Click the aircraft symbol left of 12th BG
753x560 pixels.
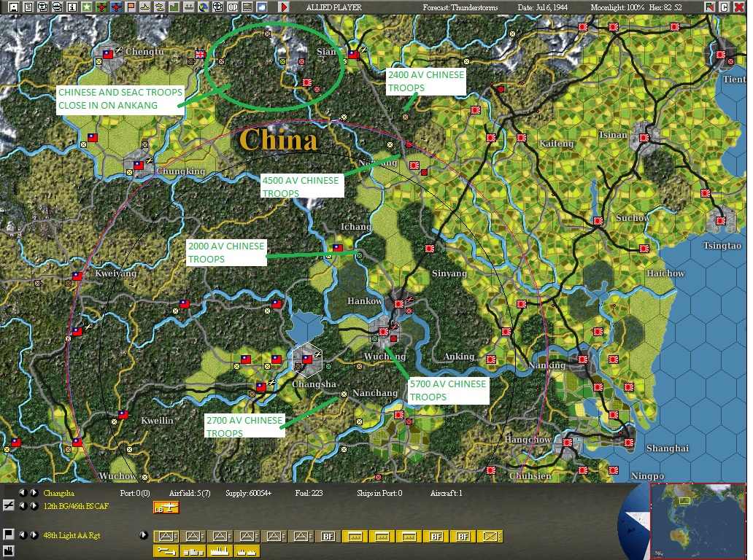(9, 505)
